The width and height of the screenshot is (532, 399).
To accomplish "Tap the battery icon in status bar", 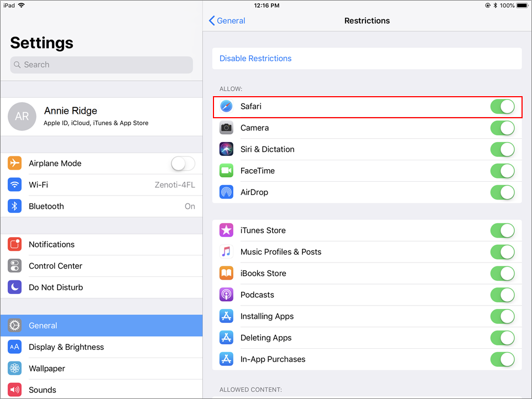I will (522, 6).
